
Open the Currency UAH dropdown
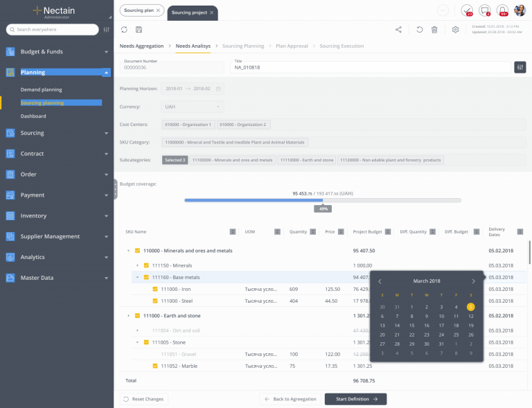192,107
